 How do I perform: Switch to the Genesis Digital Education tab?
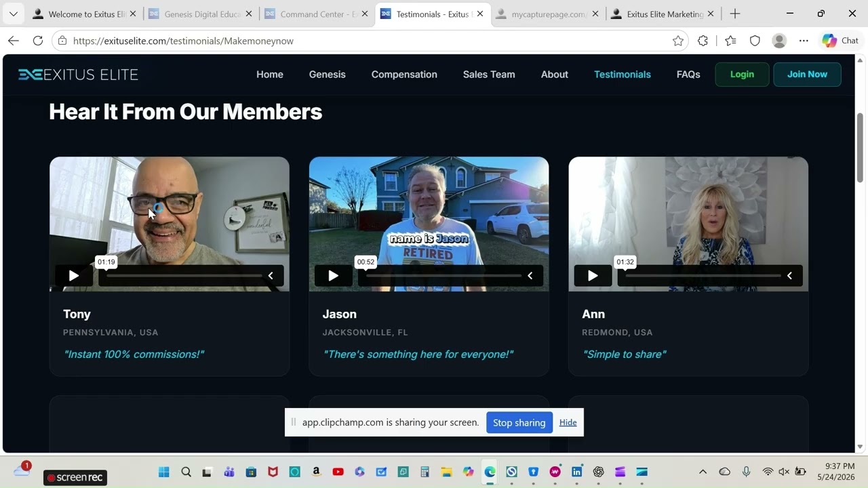click(x=200, y=14)
